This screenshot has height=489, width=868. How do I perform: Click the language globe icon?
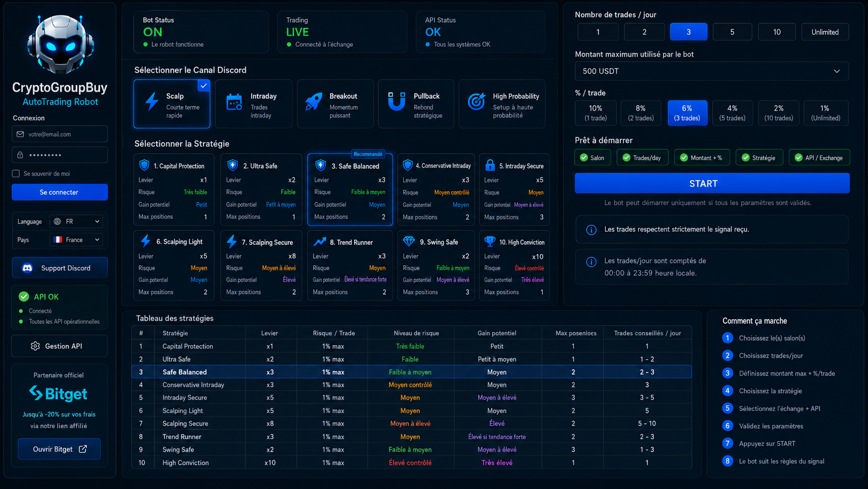tap(57, 221)
